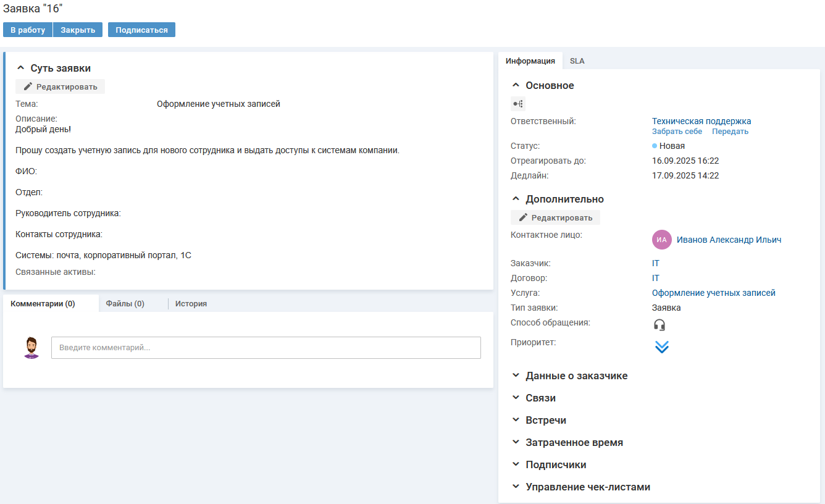Click Редактировать in Суть заявки section
The width and height of the screenshot is (825, 504).
point(61,86)
